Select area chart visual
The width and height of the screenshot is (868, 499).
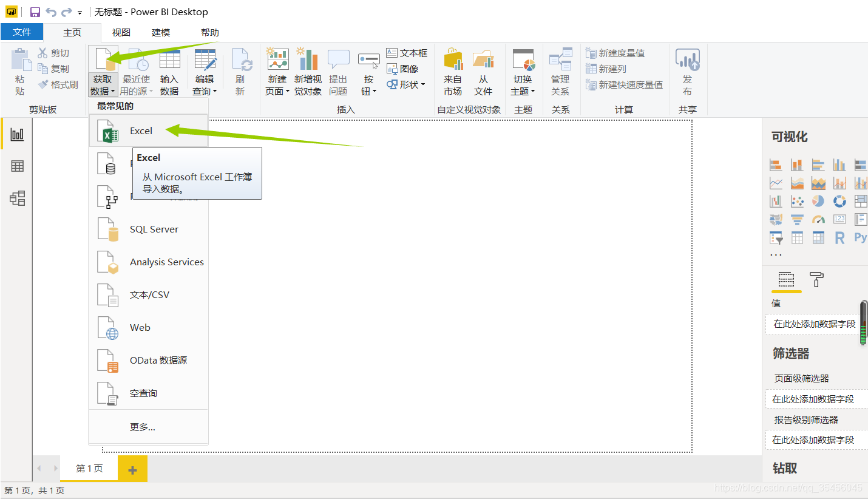pyautogui.click(x=797, y=183)
